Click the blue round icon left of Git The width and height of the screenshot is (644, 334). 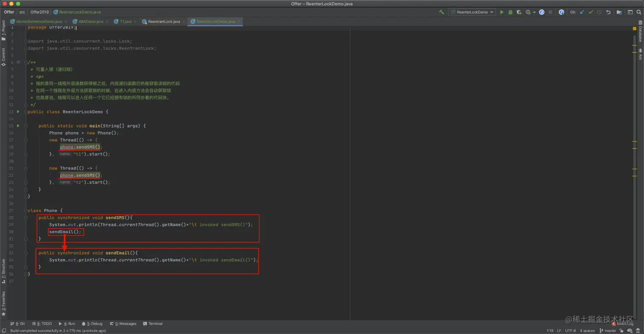pos(561,12)
